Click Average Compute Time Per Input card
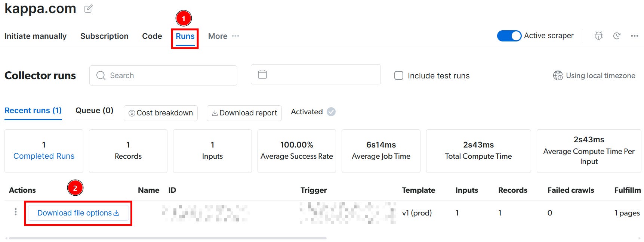Viewport: 644px width, 242px height. click(589, 151)
